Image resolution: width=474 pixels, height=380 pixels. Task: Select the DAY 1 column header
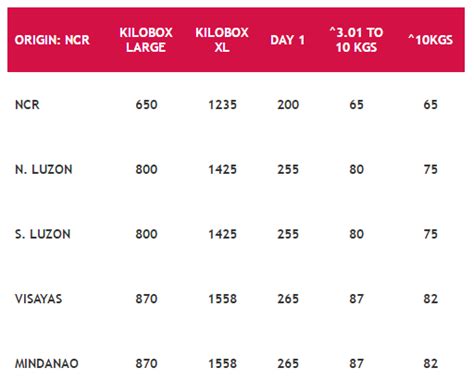[x=288, y=40]
